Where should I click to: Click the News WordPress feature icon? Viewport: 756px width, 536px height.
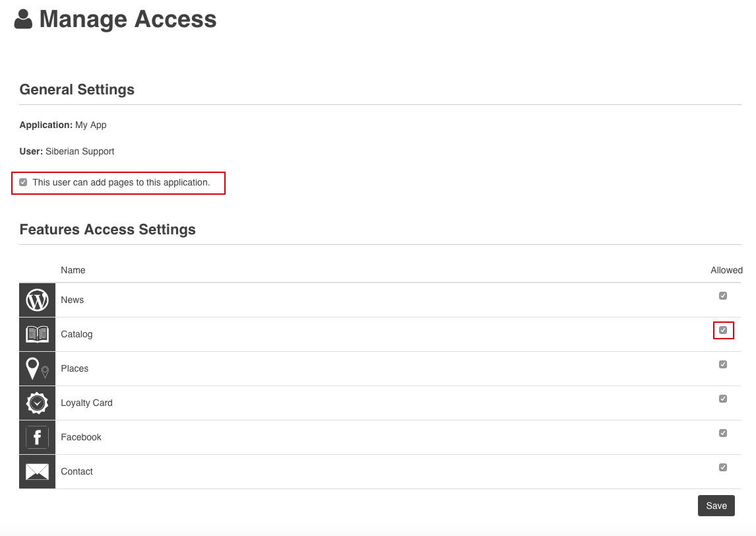point(37,300)
